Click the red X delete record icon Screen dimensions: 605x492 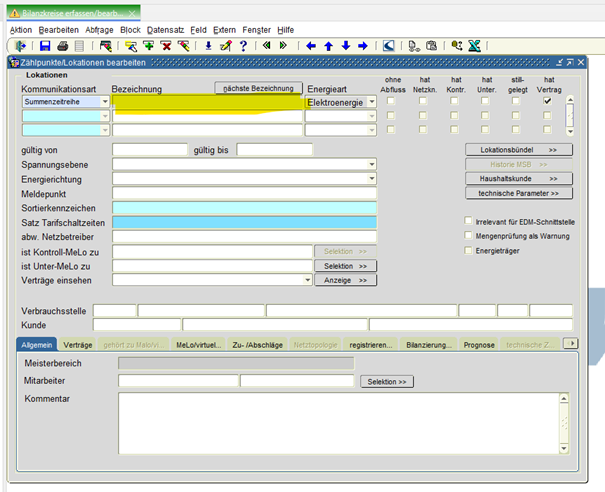point(166,46)
